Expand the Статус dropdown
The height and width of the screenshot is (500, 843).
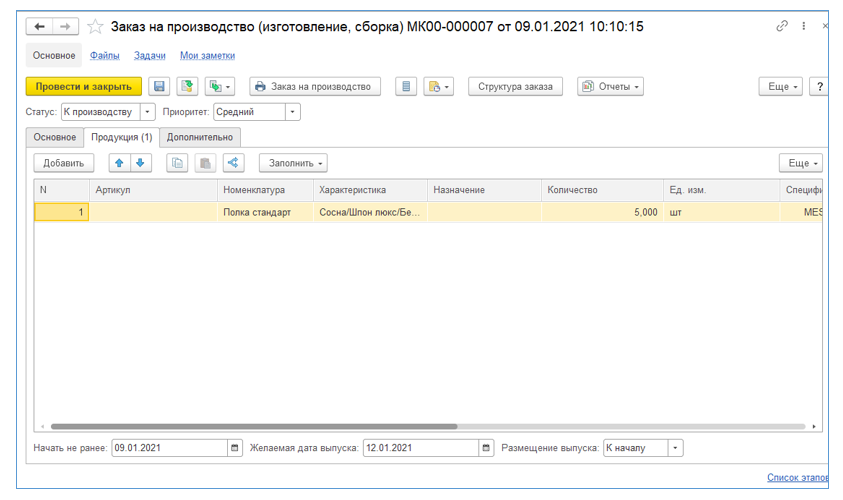148,112
